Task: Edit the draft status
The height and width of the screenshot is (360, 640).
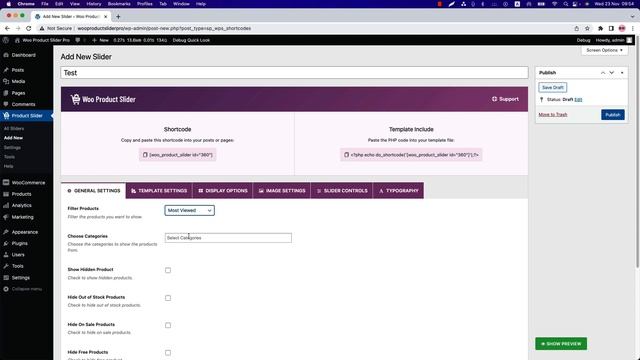Action: tap(578, 100)
